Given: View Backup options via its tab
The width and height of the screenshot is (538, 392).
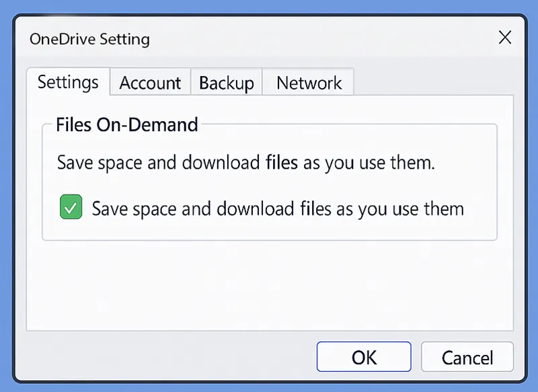Looking at the screenshot, I should pos(227,83).
